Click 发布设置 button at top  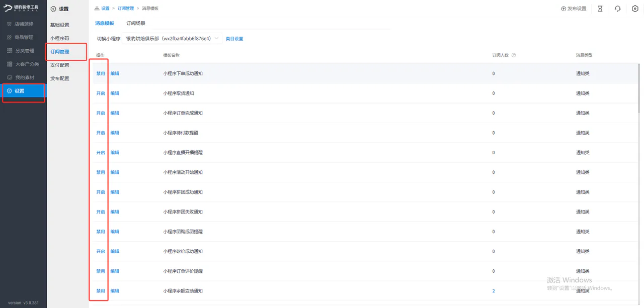574,9
